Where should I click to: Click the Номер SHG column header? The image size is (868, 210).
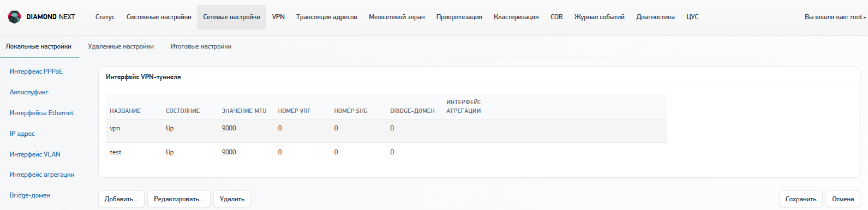pos(351,111)
